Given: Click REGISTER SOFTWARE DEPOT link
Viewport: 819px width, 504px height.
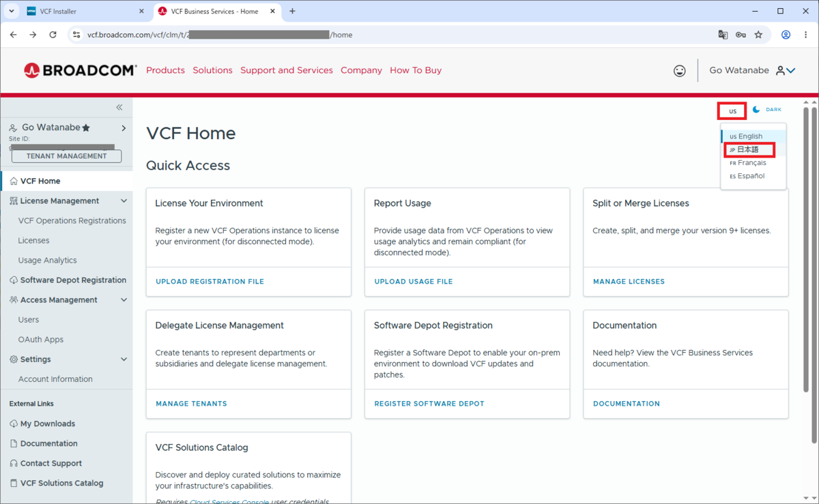Looking at the screenshot, I should point(429,404).
